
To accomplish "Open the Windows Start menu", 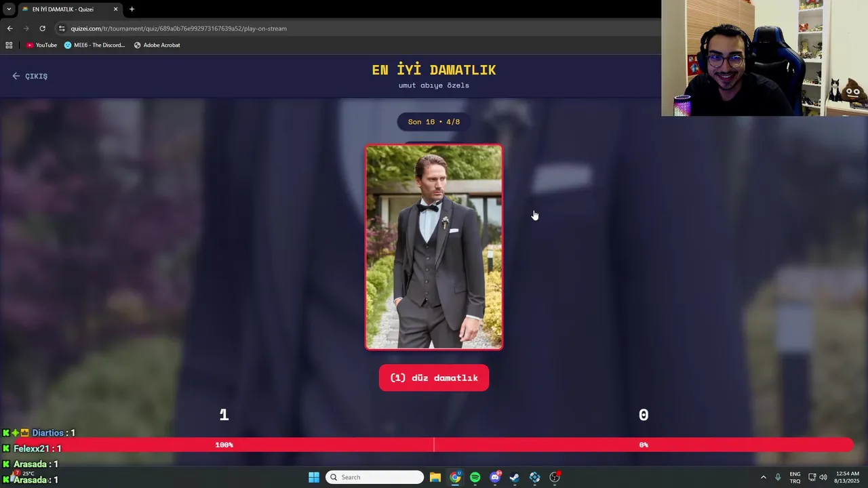I will (314, 477).
